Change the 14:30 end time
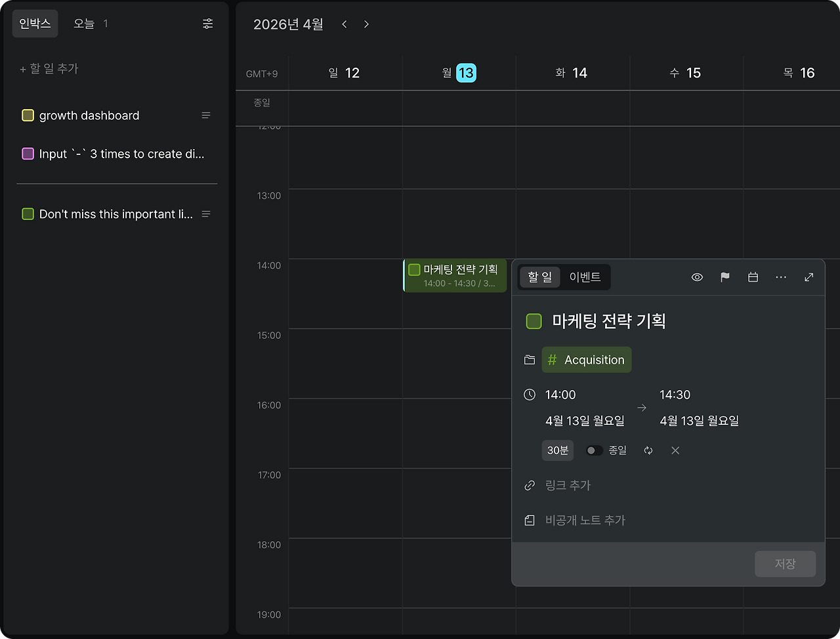Image resolution: width=840 pixels, height=639 pixels. point(675,395)
